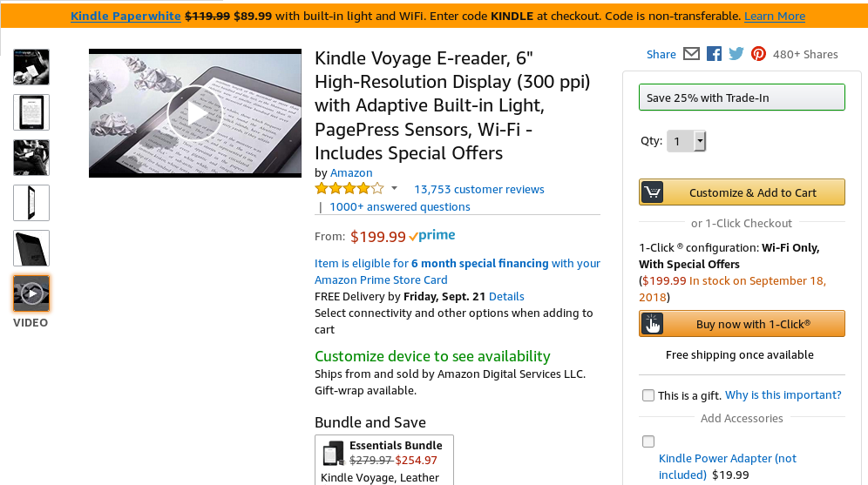
Task: Click the cart icon on Customize button
Action: [652, 192]
